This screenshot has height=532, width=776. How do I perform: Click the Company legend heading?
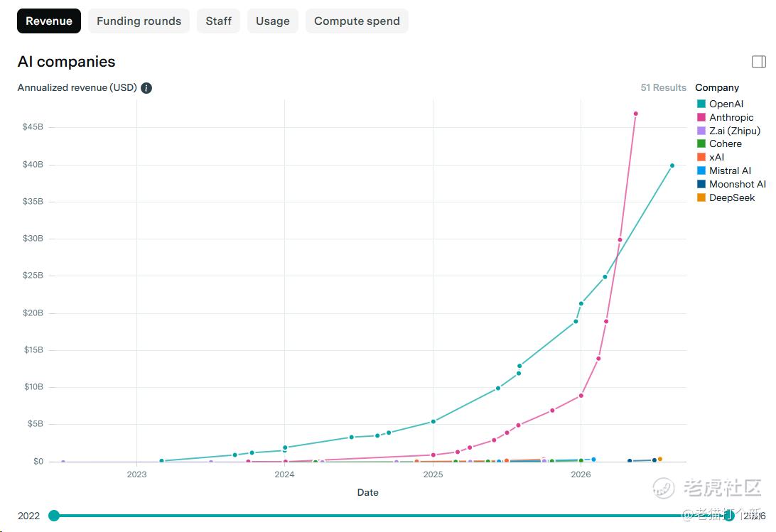click(716, 87)
